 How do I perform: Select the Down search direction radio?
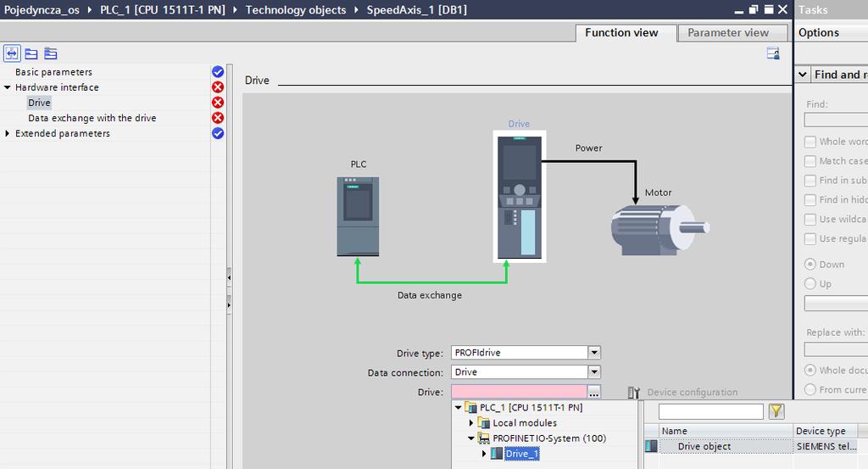(x=810, y=264)
